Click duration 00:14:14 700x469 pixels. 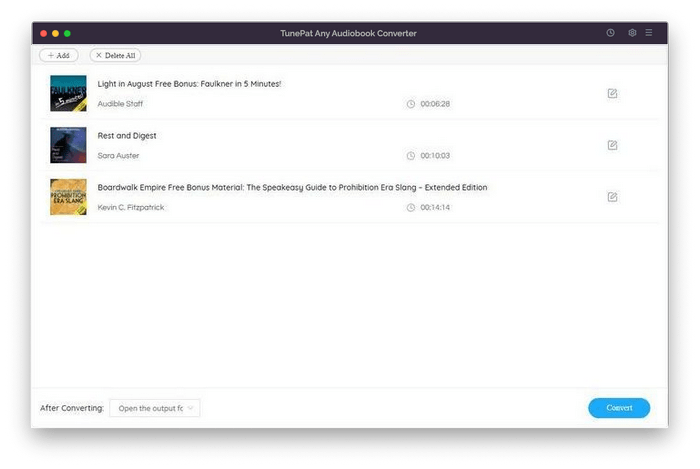coord(435,208)
